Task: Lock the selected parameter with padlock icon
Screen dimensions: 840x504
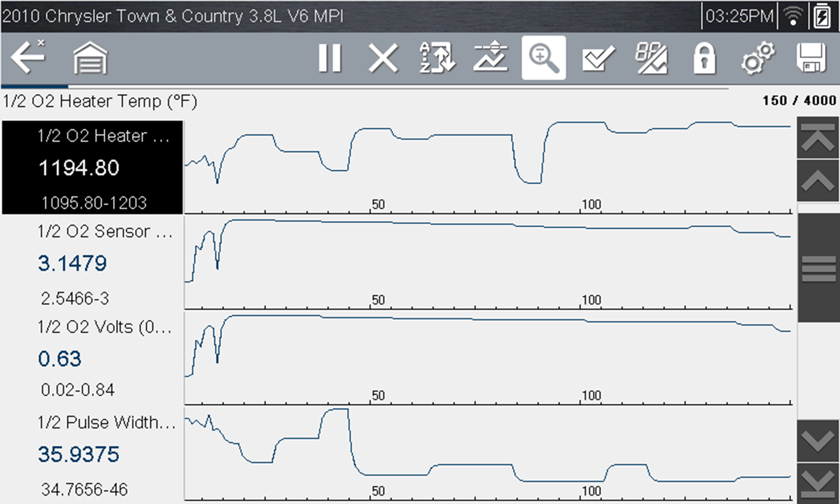Action: click(704, 58)
